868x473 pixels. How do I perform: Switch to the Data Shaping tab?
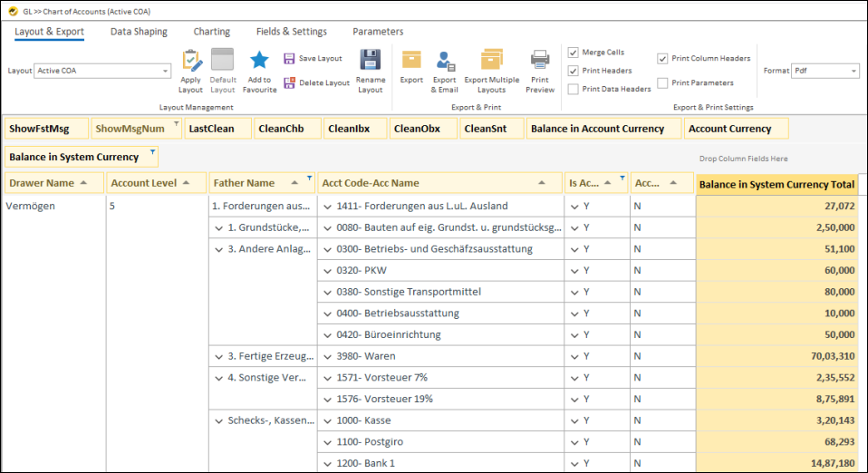coord(139,32)
